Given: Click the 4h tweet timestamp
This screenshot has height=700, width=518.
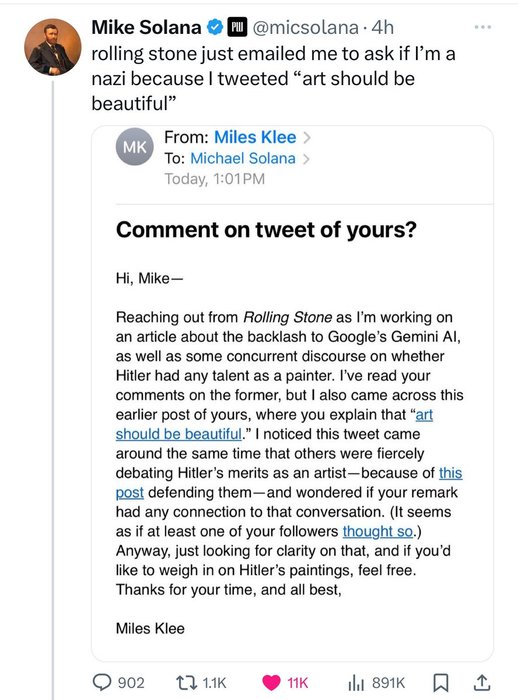Looking at the screenshot, I should pyautogui.click(x=383, y=28).
